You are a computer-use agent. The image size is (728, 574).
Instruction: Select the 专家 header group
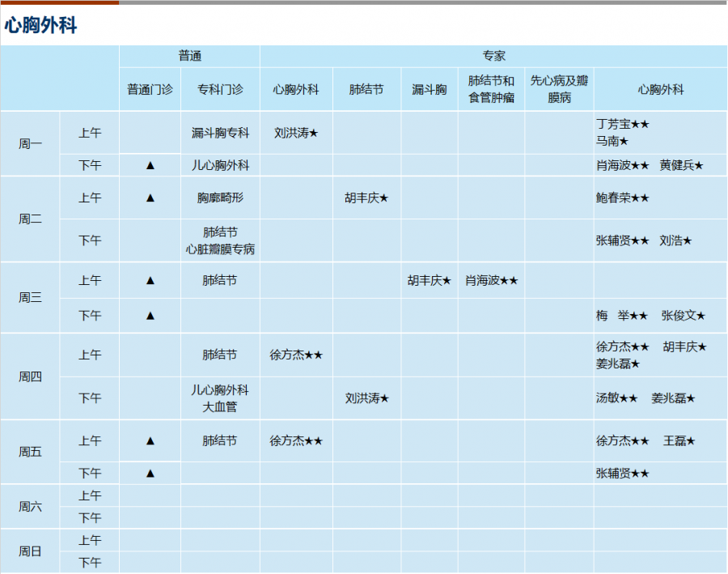point(493,56)
